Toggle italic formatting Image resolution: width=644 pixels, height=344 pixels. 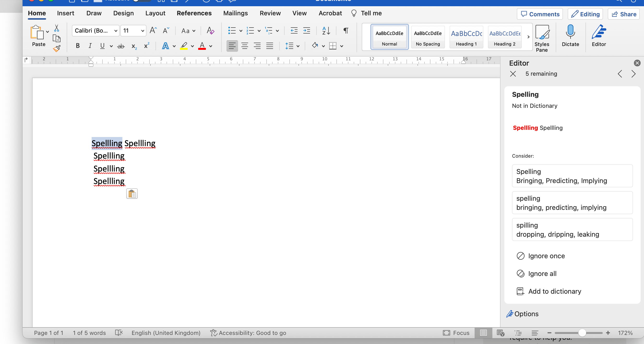90,46
